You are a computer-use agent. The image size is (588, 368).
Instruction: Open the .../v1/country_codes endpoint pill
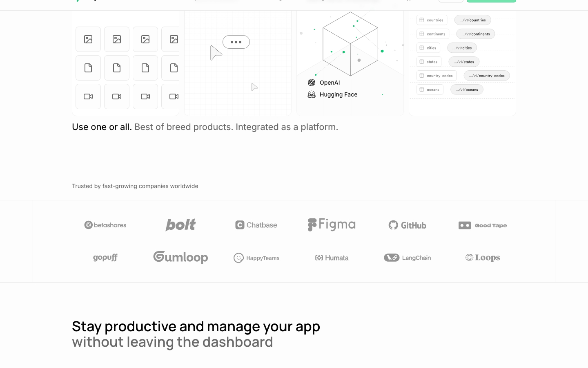click(x=487, y=76)
